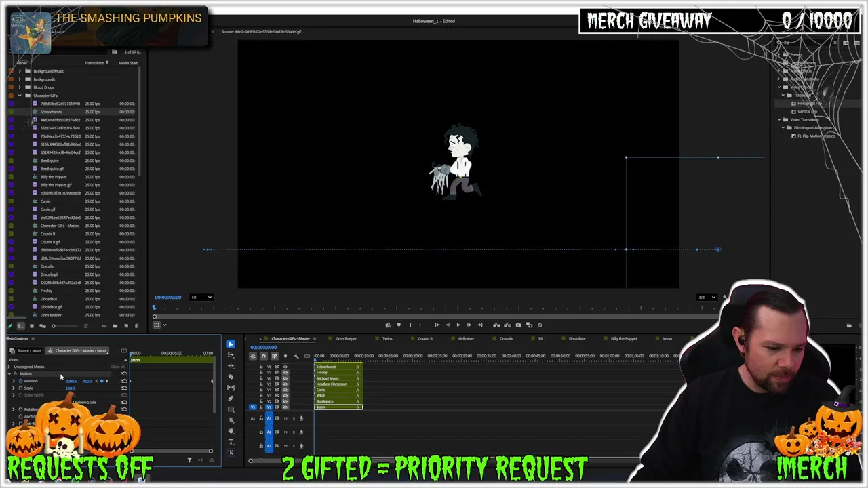868x488 pixels.
Task: Switch to the Hellraiser sequence tab
Action: pos(466,338)
